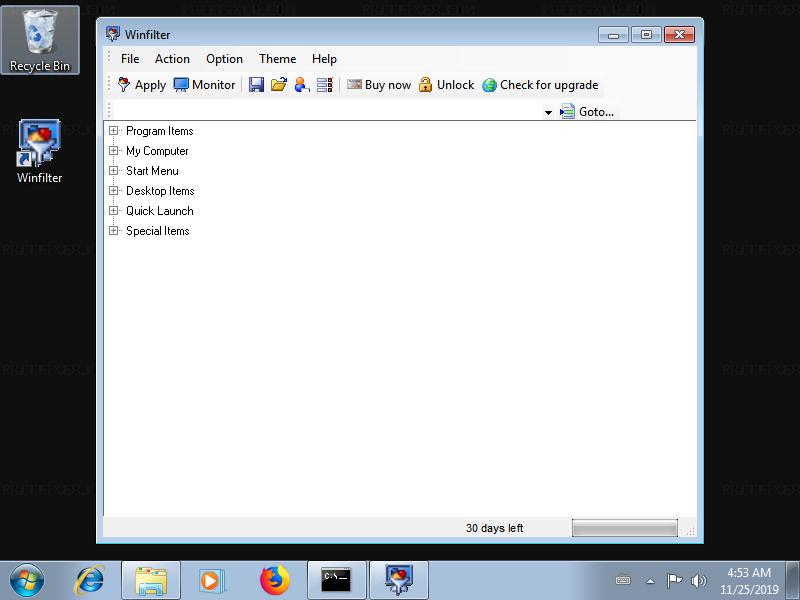Open the Action menu
800x600 pixels.
[172, 59]
